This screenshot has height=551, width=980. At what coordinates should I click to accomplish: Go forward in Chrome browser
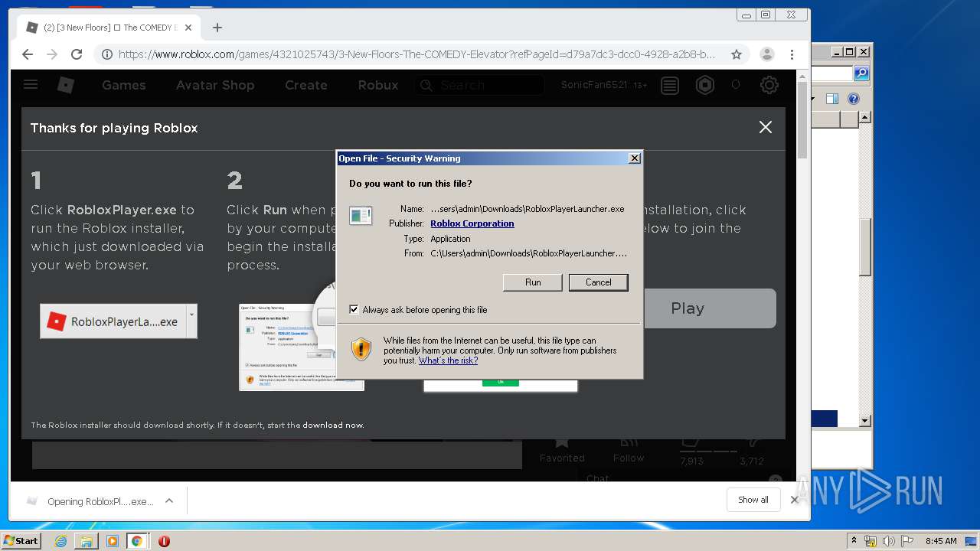click(52, 54)
